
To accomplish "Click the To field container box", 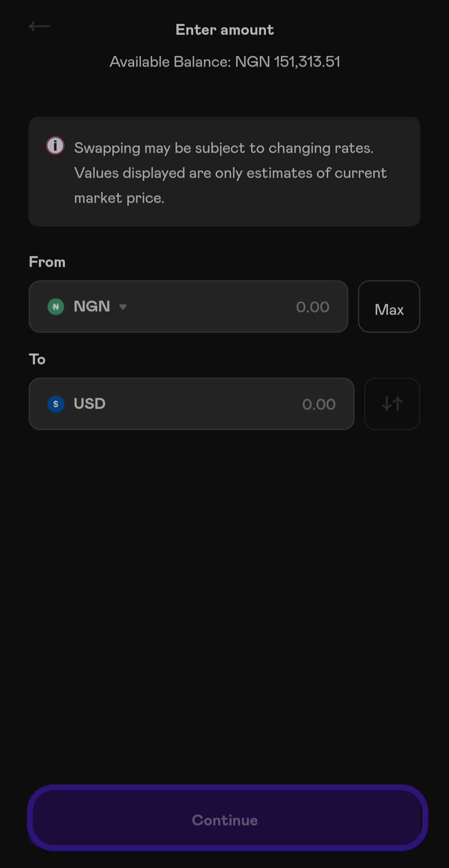I will click(x=192, y=404).
